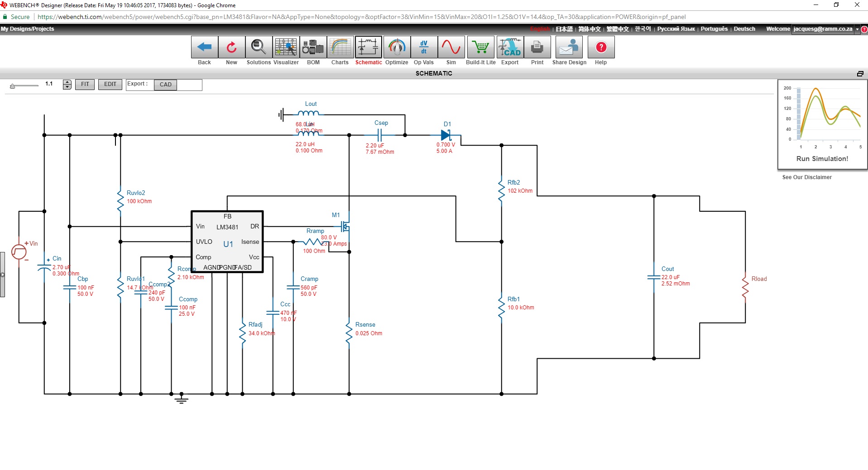Screen dimensions: 868x470
Task: Click the Ccomp 100 nF value
Action: point(187,308)
